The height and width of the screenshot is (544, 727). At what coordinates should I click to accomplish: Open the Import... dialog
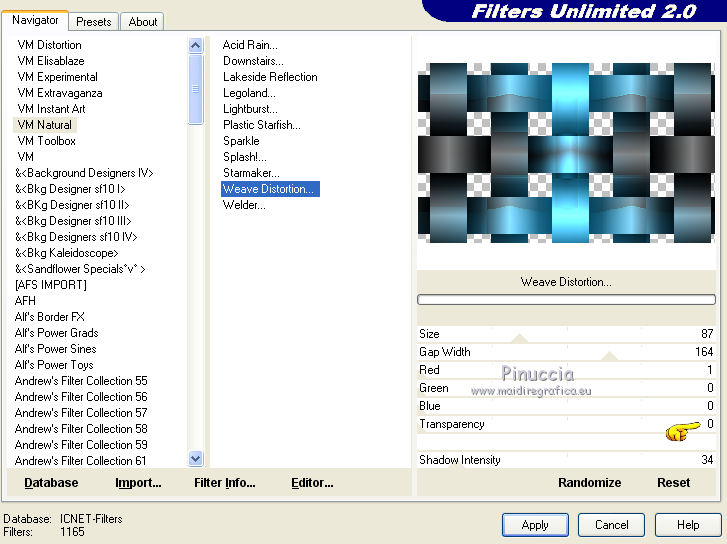(138, 483)
